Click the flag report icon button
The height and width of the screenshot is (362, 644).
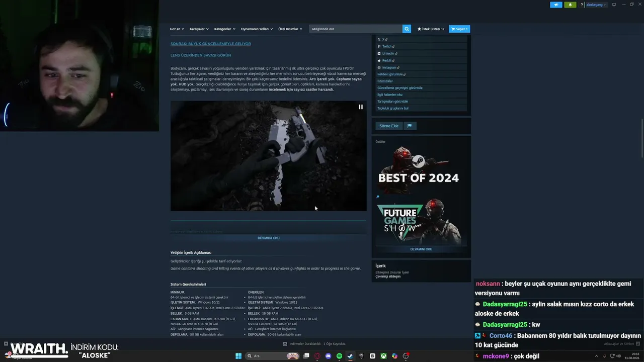pyautogui.click(x=410, y=126)
